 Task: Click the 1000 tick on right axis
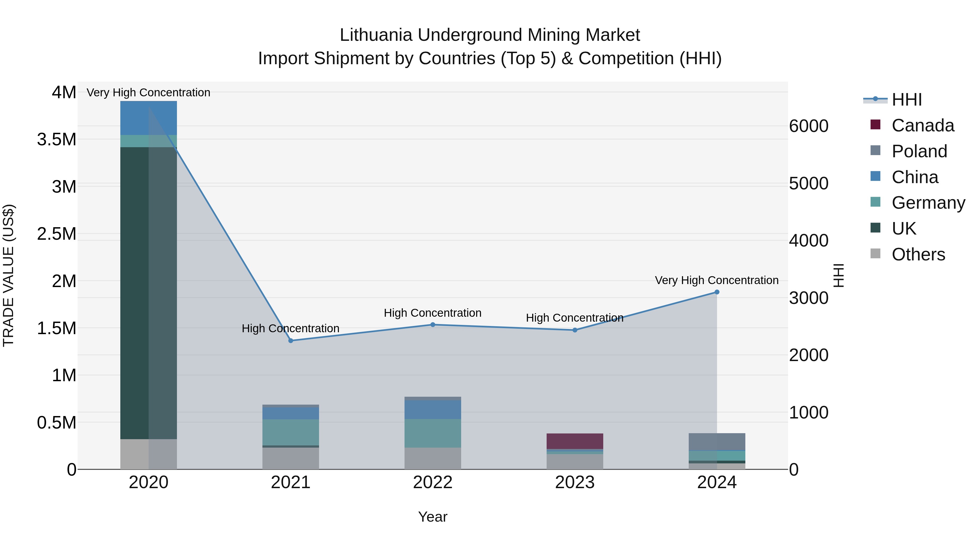809,412
